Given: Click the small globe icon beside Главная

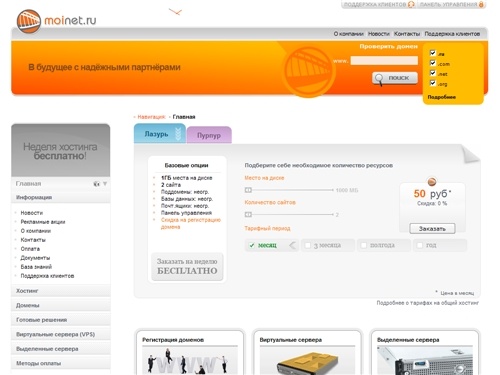Looking at the screenshot, I should pos(97,184).
